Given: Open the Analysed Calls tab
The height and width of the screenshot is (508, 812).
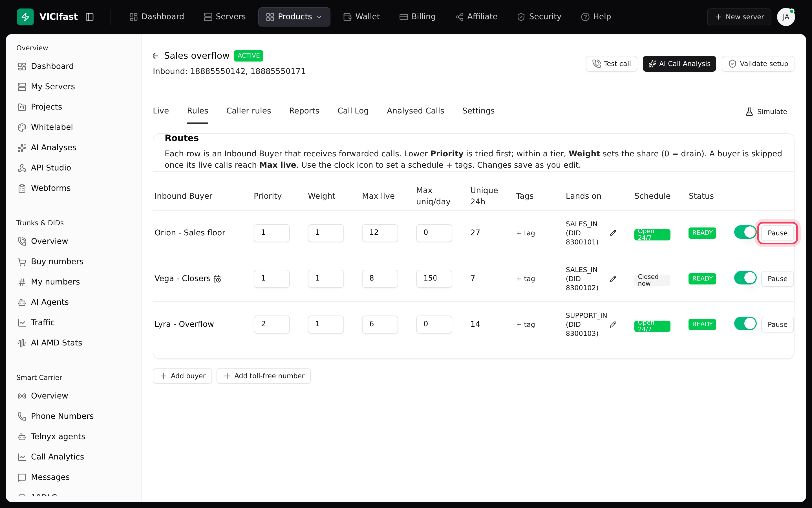Looking at the screenshot, I should tap(415, 111).
